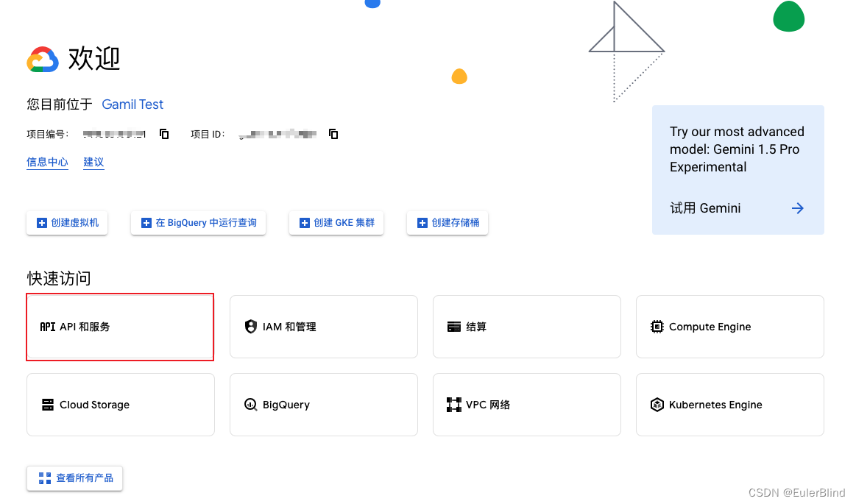This screenshot has width=856, height=504.
Task: Click plus icon on BigQuery query button
Action: point(146,223)
